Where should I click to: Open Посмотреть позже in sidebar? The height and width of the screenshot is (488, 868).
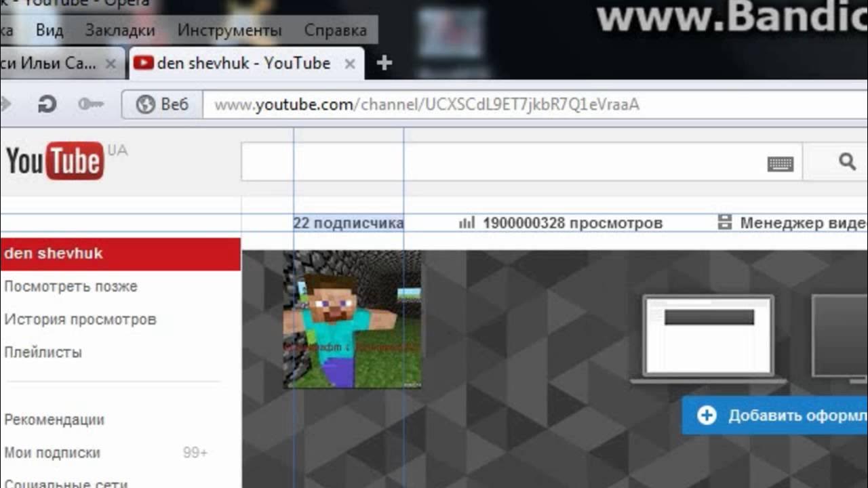[x=71, y=287]
